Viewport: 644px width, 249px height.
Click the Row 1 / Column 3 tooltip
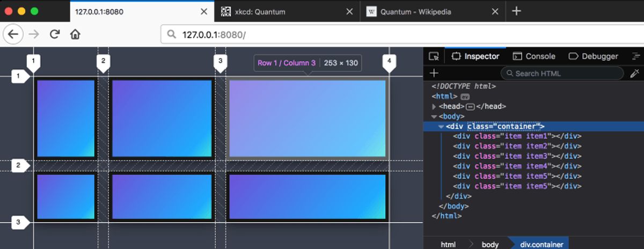click(x=308, y=63)
